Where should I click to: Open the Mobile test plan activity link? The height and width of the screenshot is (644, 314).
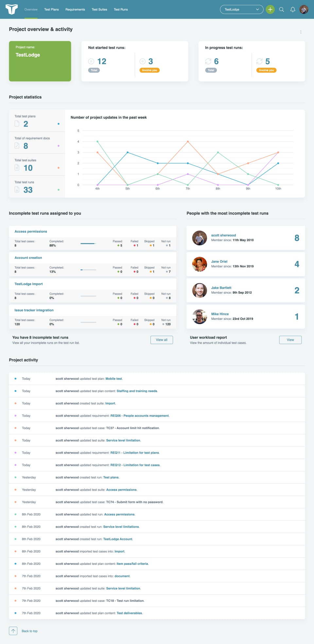point(113,379)
